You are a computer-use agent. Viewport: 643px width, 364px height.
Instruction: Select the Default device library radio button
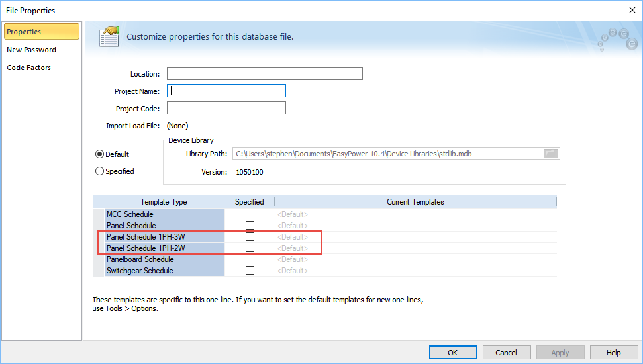(100, 154)
